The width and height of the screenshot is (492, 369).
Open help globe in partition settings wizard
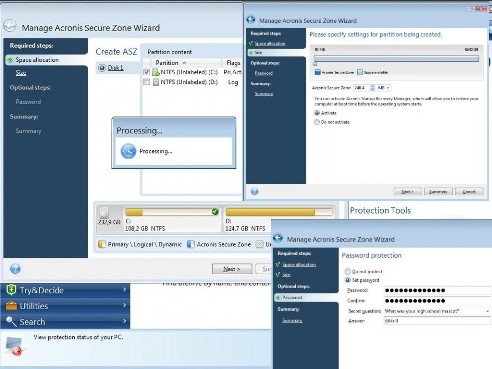pos(254,191)
